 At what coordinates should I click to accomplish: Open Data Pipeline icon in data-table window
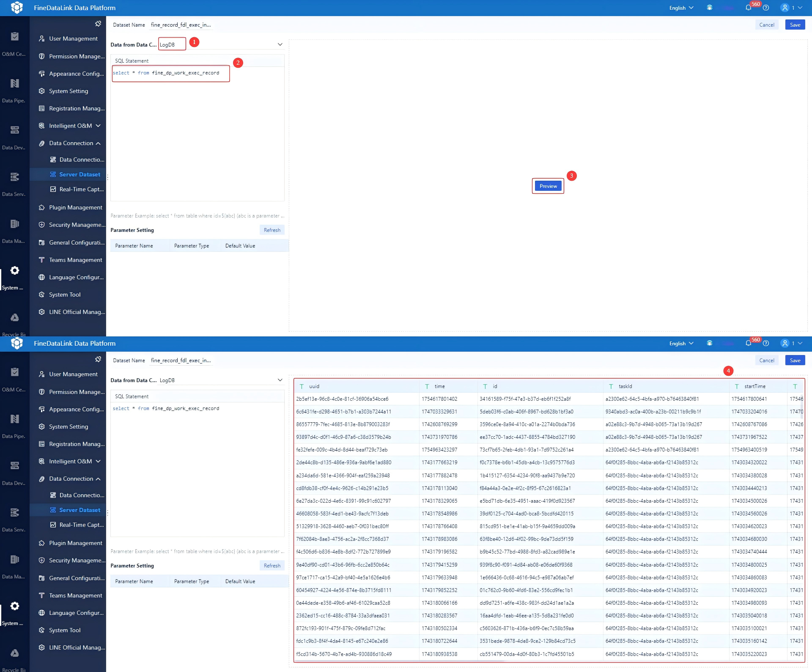tap(14, 419)
